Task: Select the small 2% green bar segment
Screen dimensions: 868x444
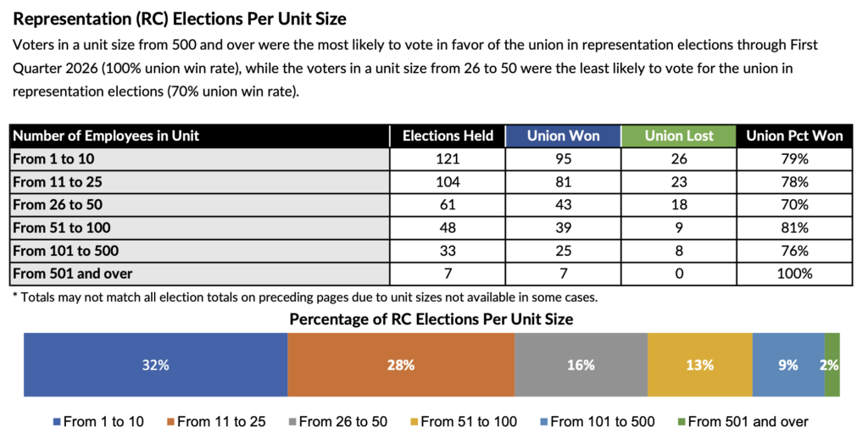Action: tap(832, 365)
